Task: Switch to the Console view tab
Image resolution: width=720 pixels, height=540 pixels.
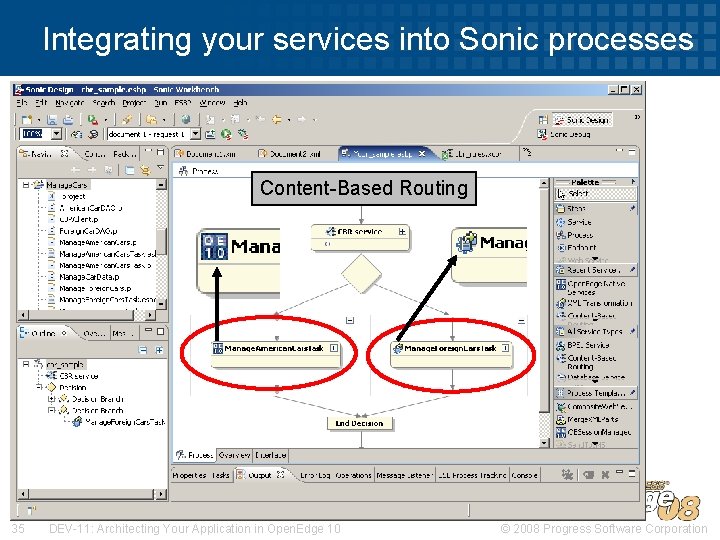Action: (524, 475)
